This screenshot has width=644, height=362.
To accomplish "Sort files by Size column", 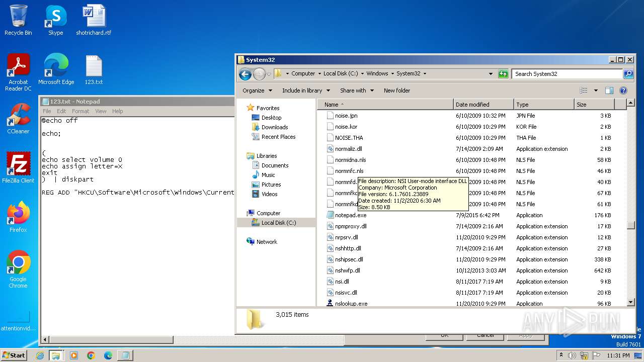I will (x=594, y=105).
